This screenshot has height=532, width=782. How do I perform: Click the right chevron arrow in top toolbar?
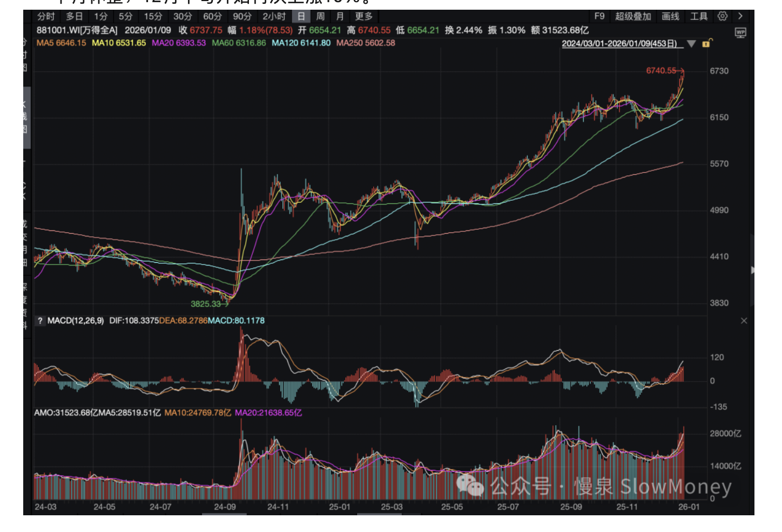point(740,16)
